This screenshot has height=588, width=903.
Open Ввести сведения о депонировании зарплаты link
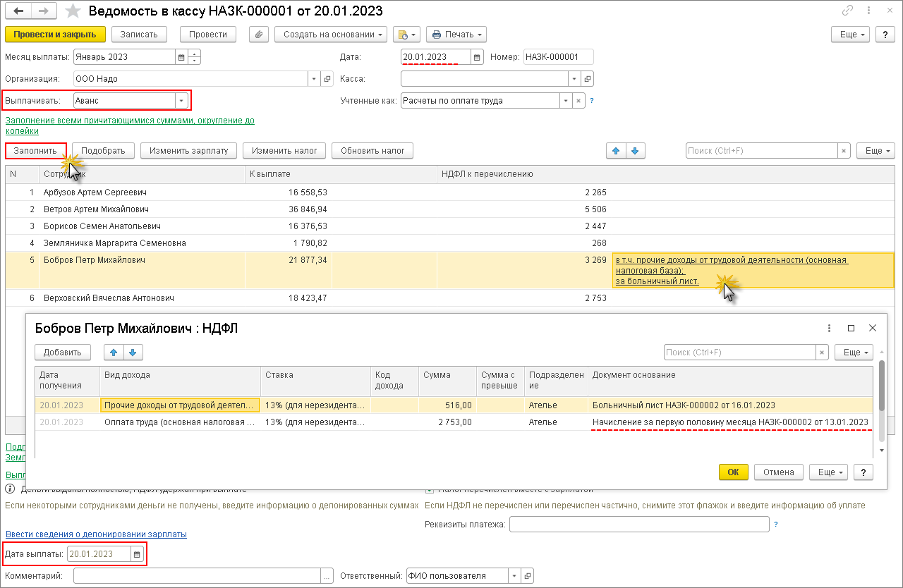(x=96, y=534)
